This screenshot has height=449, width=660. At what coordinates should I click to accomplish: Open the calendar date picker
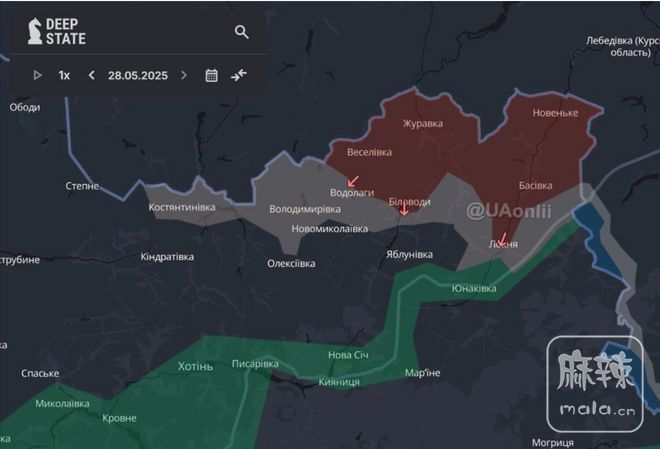pyautogui.click(x=211, y=75)
